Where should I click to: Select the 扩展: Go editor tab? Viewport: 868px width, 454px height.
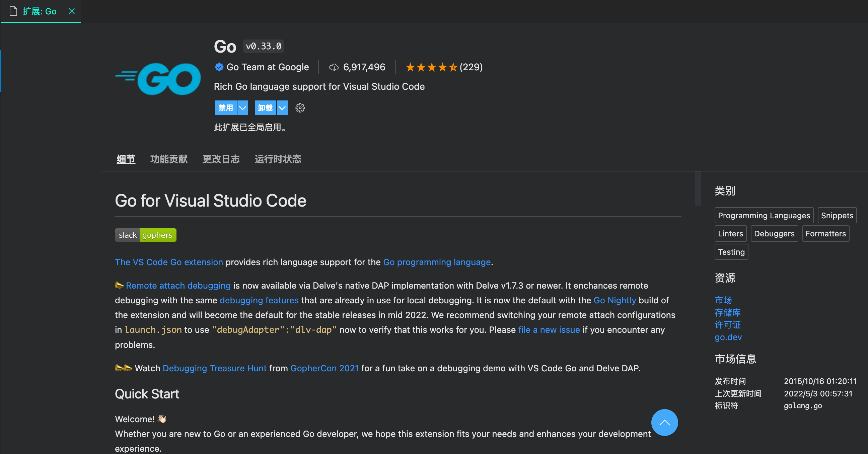click(x=41, y=11)
